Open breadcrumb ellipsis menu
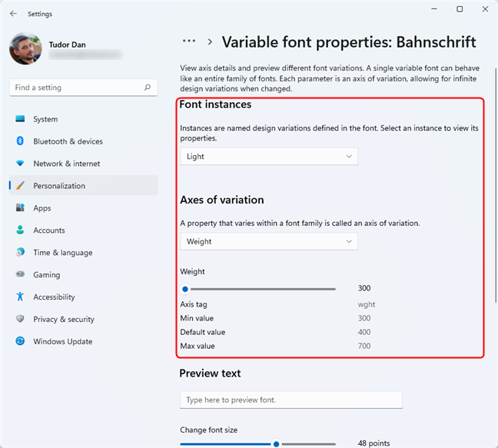 [x=189, y=41]
